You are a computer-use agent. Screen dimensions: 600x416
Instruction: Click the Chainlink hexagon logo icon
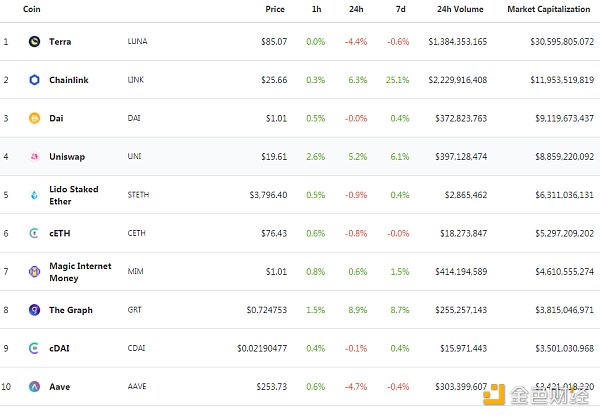pos(35,80)
